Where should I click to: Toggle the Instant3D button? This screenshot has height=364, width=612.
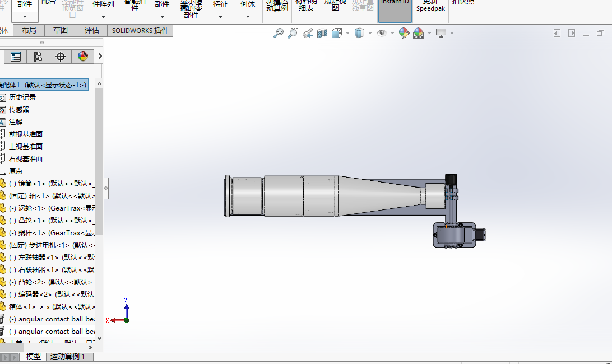click(395, 11)
